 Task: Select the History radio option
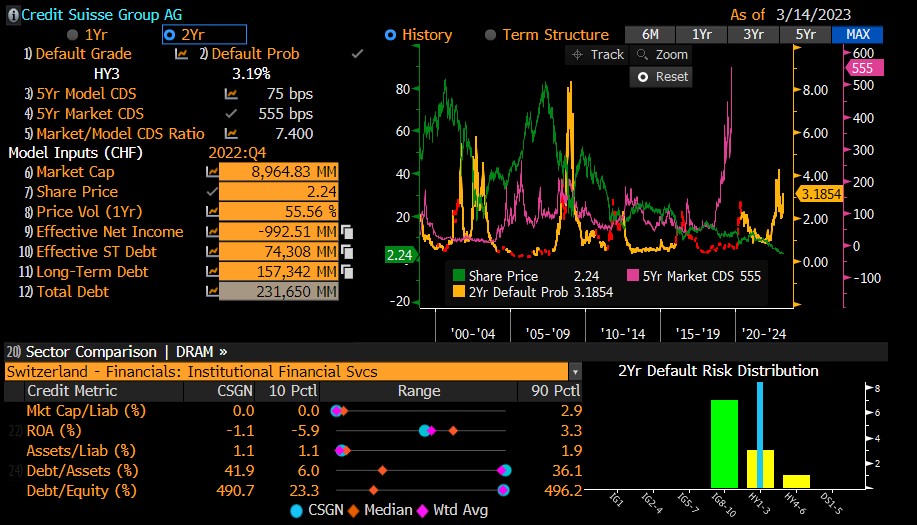[390, 35]
